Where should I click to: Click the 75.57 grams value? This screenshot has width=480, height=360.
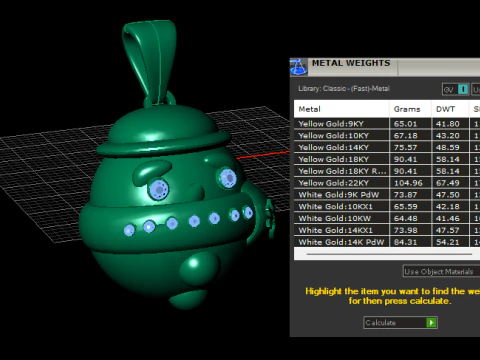click(x=405, y=148)
